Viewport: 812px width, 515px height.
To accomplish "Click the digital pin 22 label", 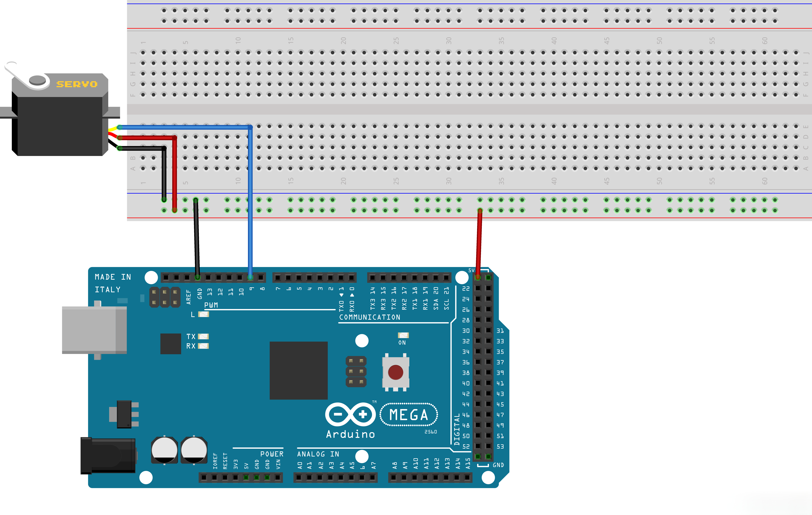I will (x=466, y=289).
